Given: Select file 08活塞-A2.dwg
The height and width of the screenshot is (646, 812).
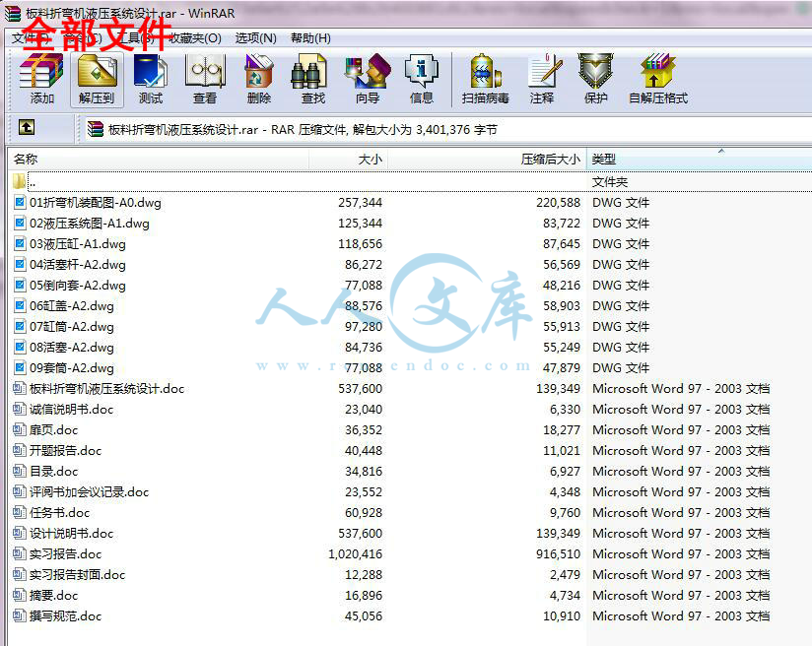Looking at the screenshot, I should pyautogui.click(x=72, y=348).
